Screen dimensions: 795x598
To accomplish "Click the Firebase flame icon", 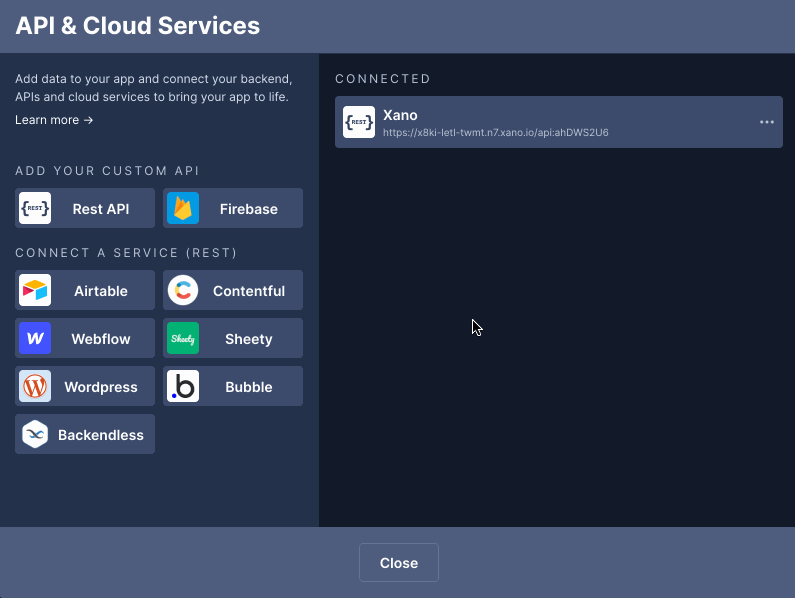I will pyautogui.click(x=183, y=208).
